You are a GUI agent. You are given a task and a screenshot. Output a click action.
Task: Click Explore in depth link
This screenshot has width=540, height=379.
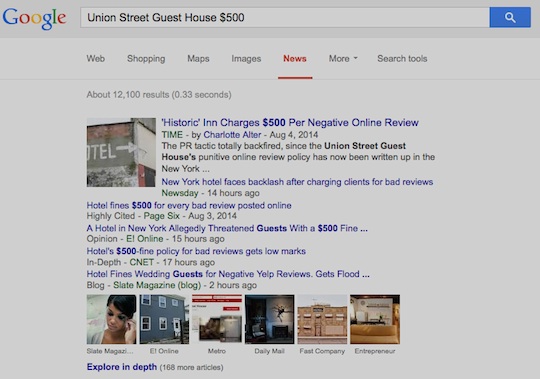coord(122,367)
